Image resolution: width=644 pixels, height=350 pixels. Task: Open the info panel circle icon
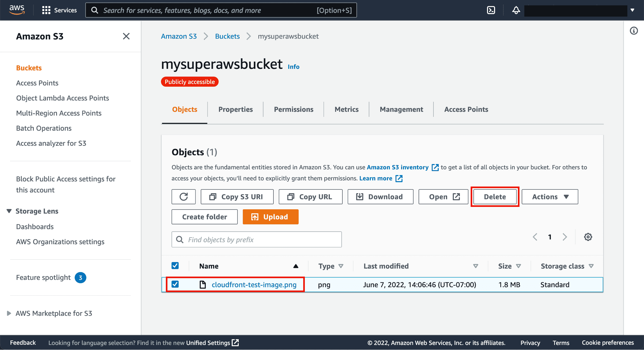pos(634,31)
